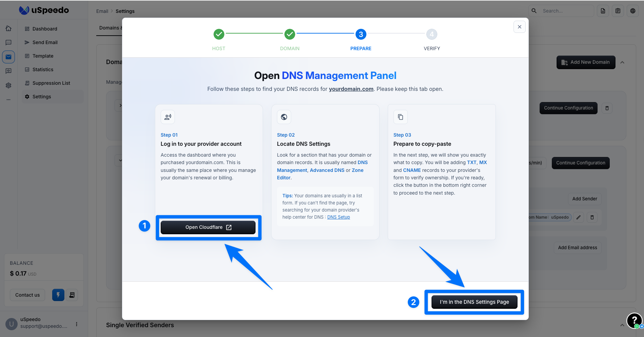Open Template in sidebar
This screenshot has height=337, width=644.
point(53,56)
